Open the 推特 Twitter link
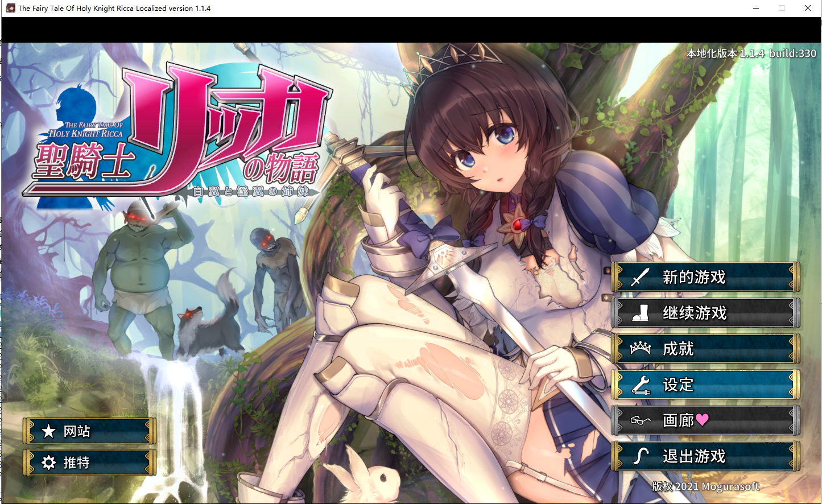The width and height of the screenshot is (822, 504). 89,462
